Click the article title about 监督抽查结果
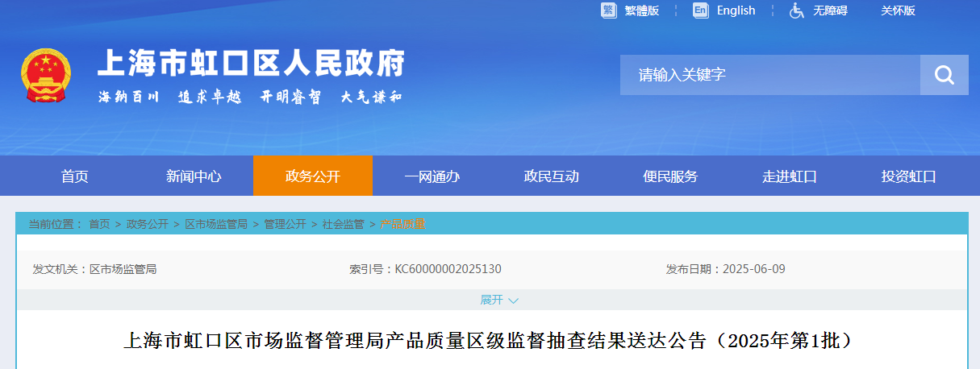 point(489,341)
